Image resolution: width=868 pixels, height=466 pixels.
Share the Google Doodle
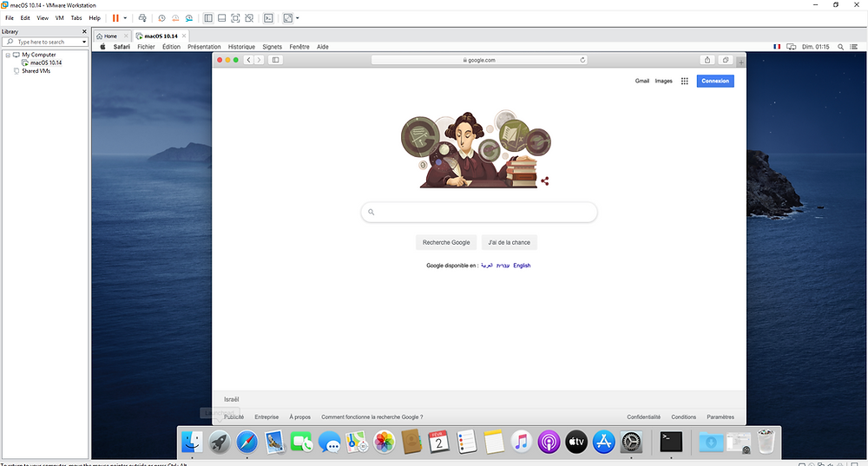[545, 181]
